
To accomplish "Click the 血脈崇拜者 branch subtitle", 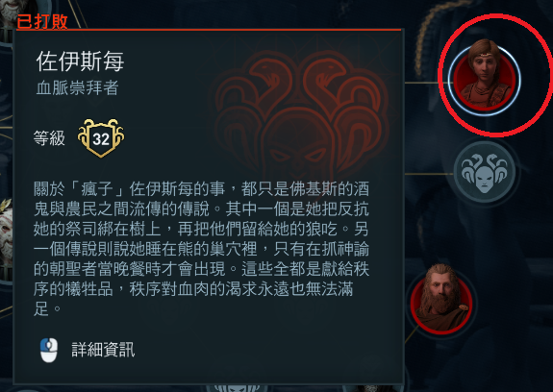I will [77, 88].
